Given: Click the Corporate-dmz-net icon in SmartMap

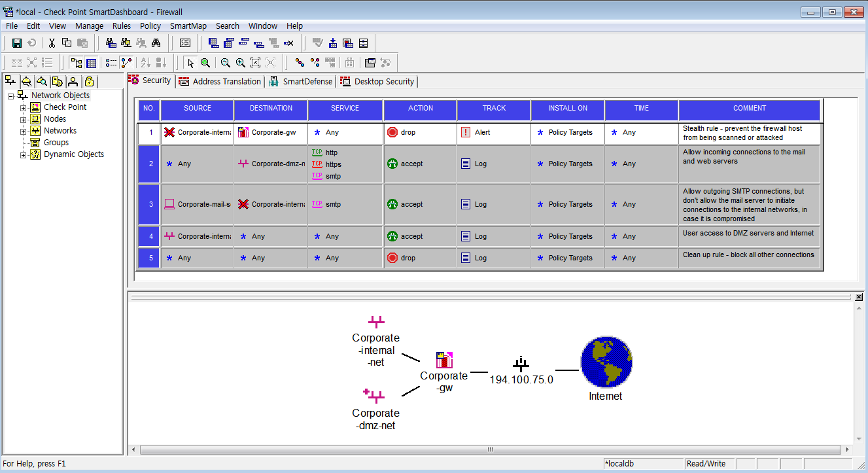Looking at the screenshot, I should (374, 395).
